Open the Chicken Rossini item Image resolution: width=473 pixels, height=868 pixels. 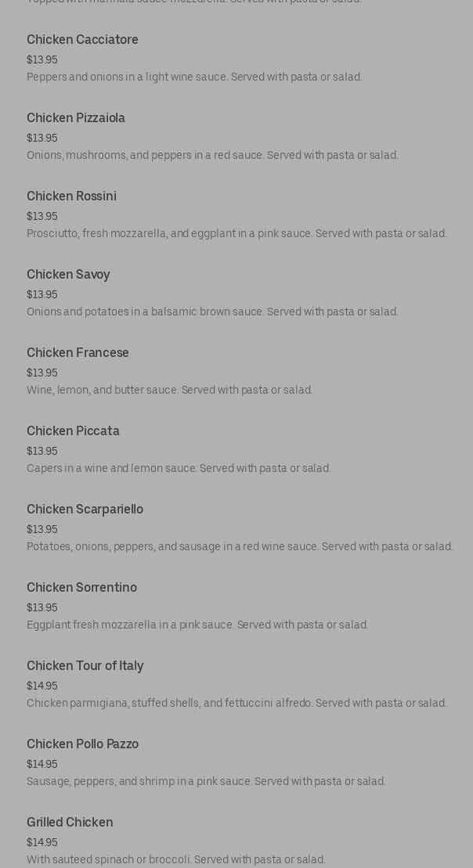(71, 196)
